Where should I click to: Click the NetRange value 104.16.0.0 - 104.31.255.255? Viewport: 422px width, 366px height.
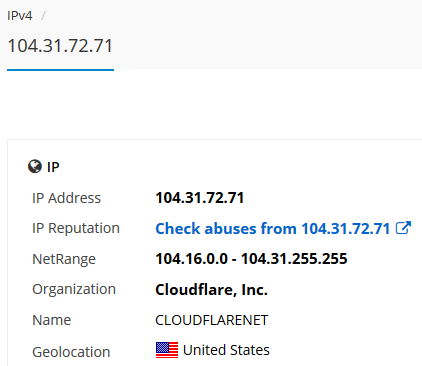point(251,259)
